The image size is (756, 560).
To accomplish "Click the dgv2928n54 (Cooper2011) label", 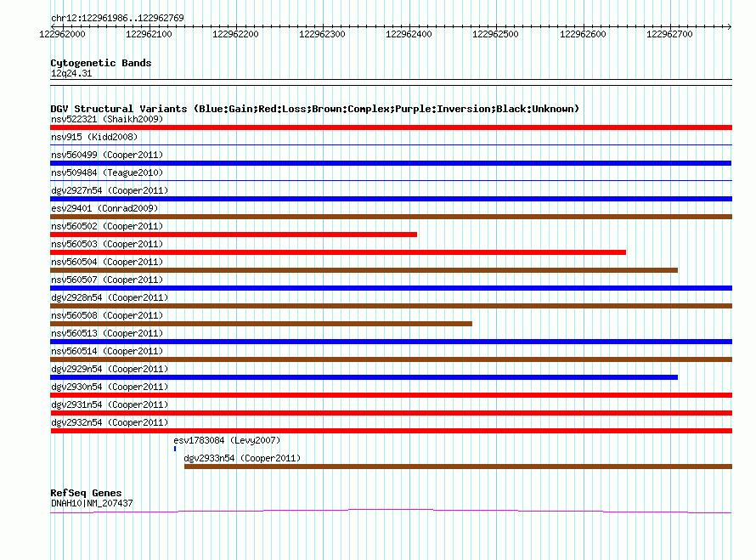I will click(x=110, y=297).
